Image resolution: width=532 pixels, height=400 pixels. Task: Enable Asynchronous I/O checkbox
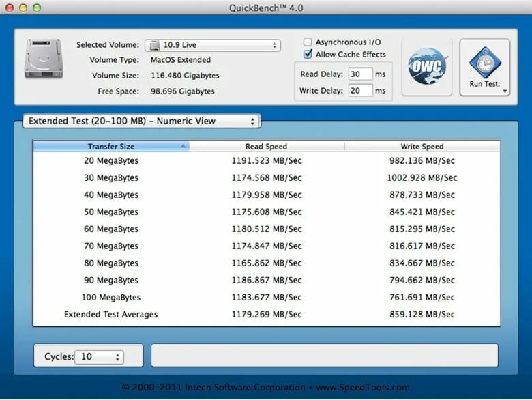click(x=308, y=42)
